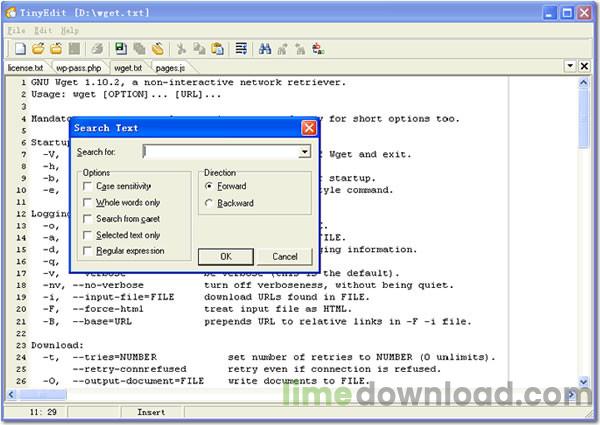Switch to the pages.js tab
Viewport: 600px width, 425px height.
point(170,68)
